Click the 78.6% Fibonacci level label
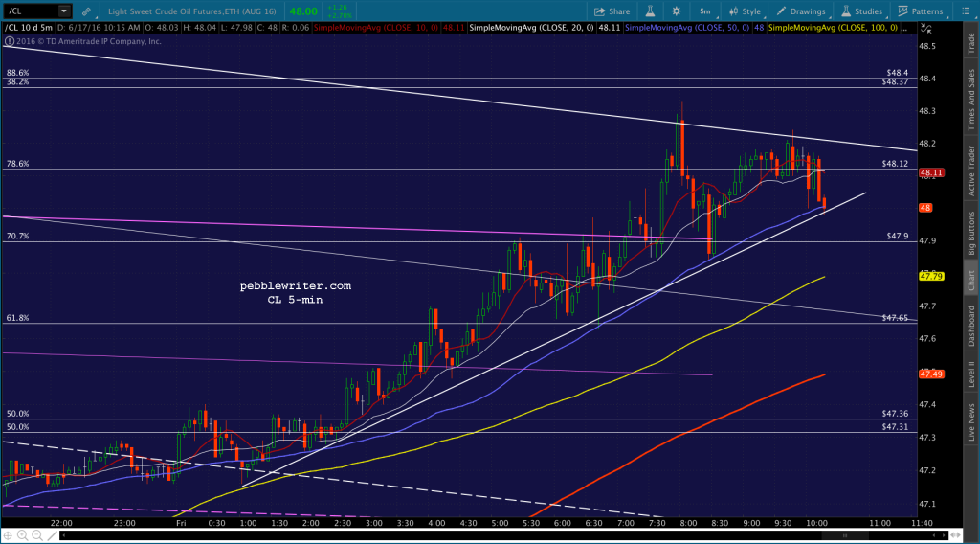The height and width of the screenshot is (544, 980). 17,164
